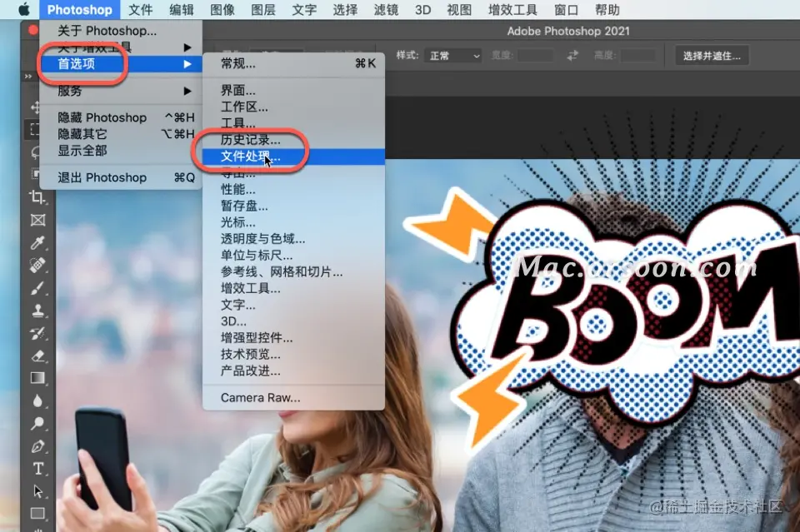Choose the Gradient tool
This screenshot has width=800, height=532.
[37, 378]
